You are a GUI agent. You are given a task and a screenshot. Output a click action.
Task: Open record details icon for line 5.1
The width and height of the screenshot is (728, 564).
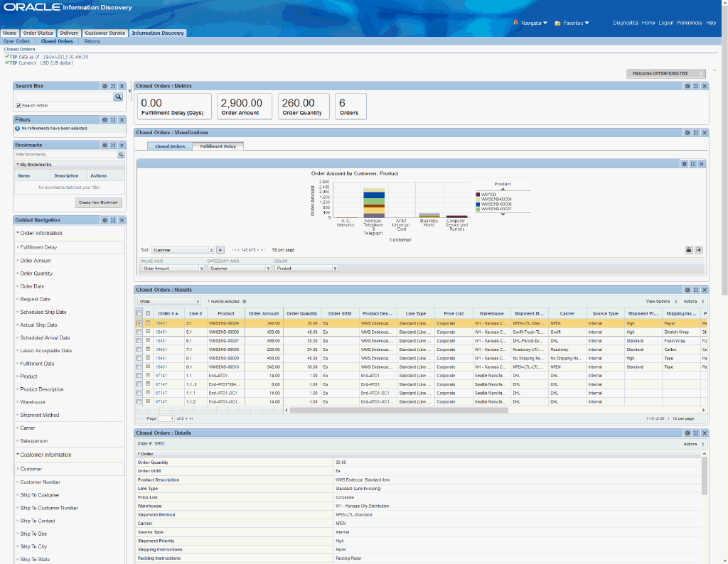pos(148,332)
